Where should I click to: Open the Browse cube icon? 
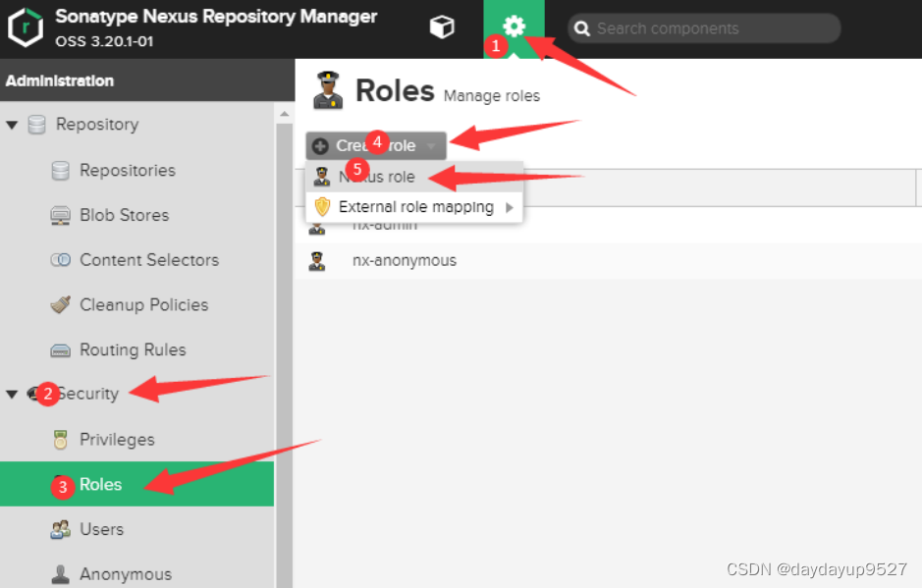[442, 27]
